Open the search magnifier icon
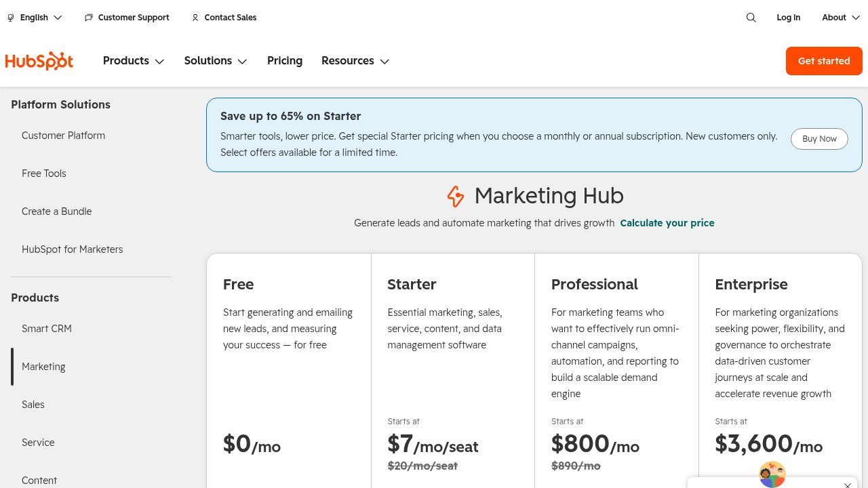The image size is (868, 488). tap(751, 18)
